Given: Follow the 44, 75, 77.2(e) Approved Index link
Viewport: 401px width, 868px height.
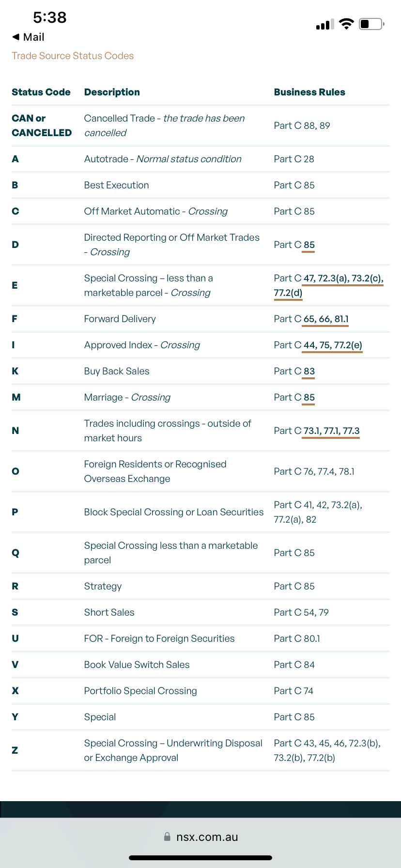Looking at the screenshot, I should [x=332, y=345].
